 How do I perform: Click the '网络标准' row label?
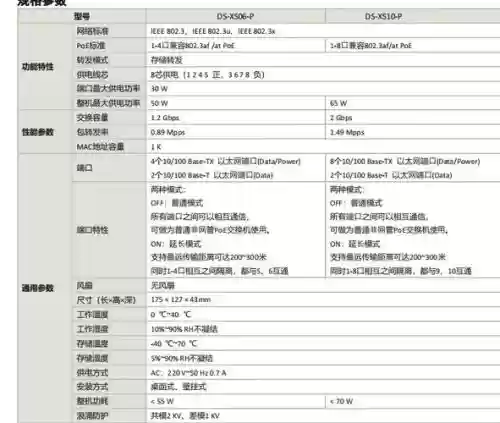pyautogui.click(x=92, y=31)
